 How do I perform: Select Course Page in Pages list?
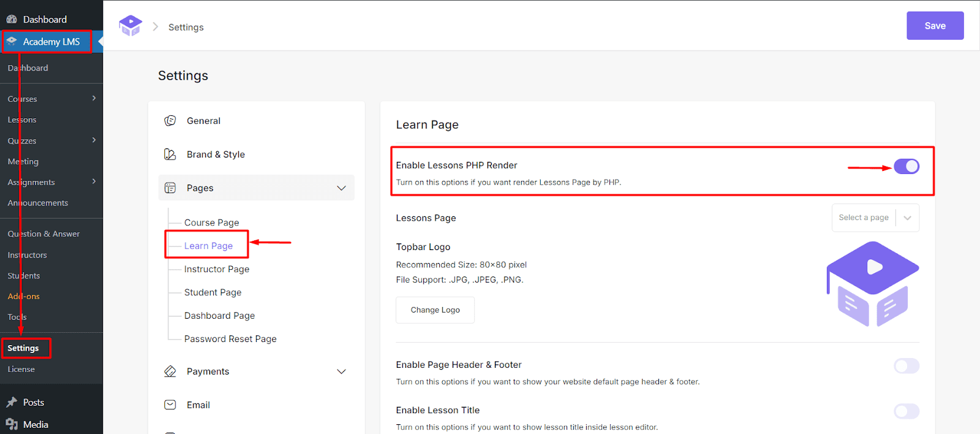211,223
